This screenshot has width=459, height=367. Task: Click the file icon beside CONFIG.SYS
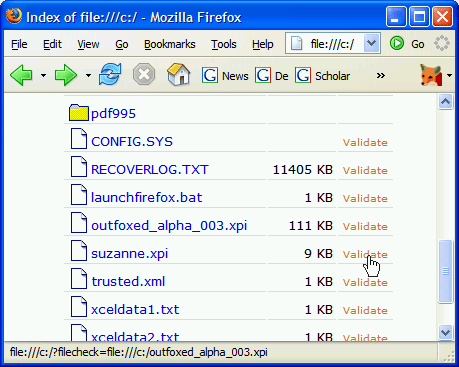tap(79, 138)
